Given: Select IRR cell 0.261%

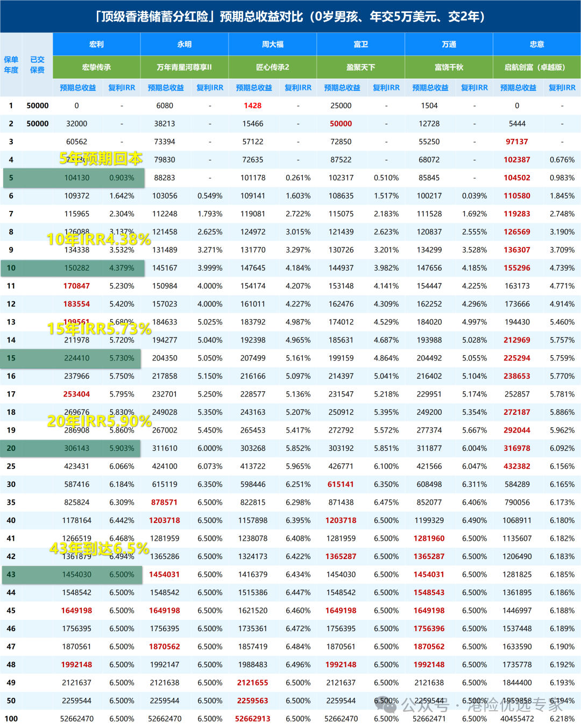Looking at the screenshot, I should tap(298, 178).
